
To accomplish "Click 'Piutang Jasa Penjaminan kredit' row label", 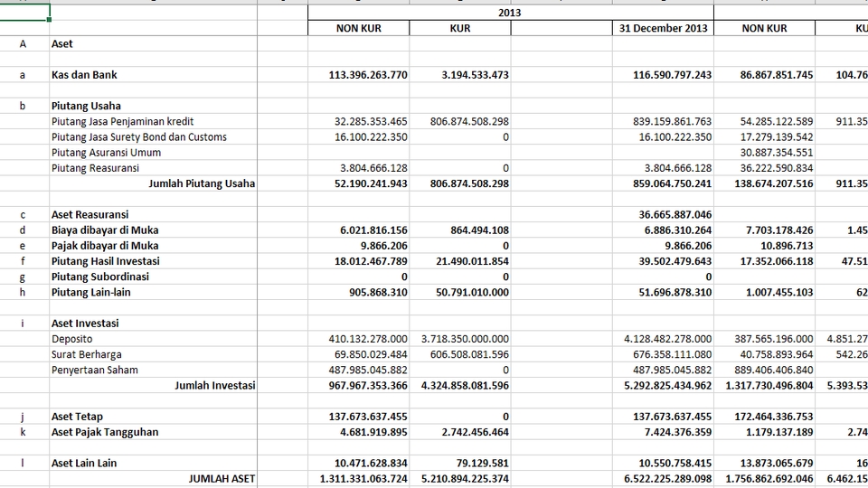I will point(154,121).
